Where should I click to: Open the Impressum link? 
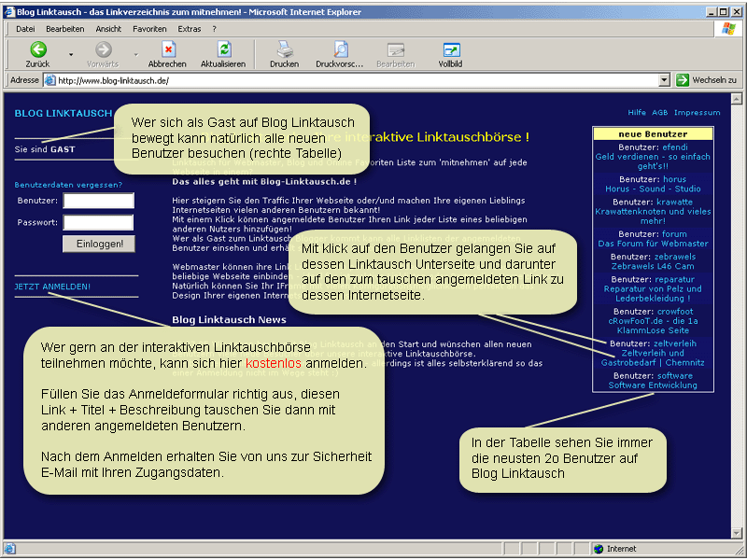point(697,112)
